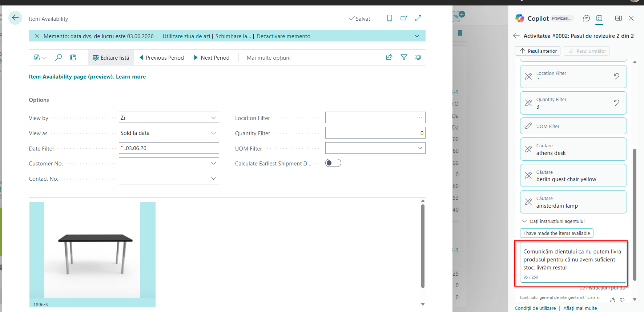Click the bookmark icon in page header

coord(389,18)
